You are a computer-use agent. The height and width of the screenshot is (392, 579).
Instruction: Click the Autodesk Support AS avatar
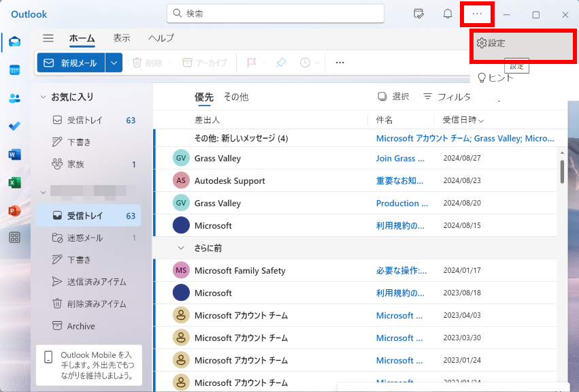(181, 180)
